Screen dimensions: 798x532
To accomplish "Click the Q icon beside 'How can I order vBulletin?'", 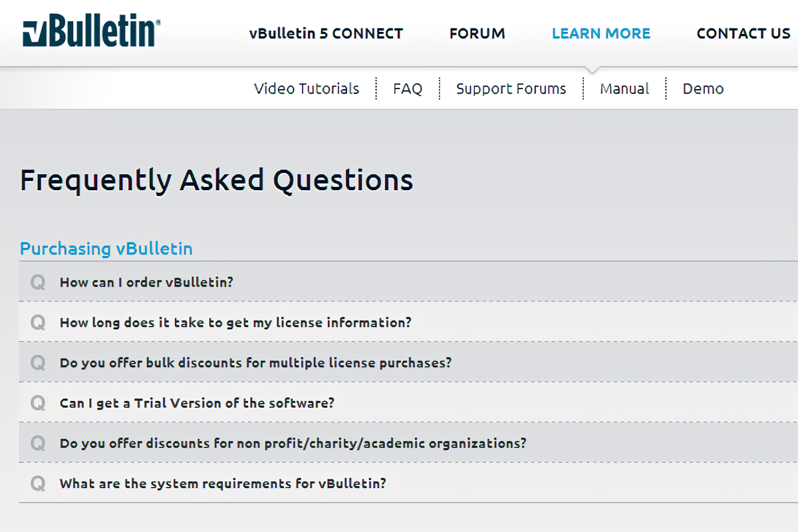I will [x=38, y=283].
